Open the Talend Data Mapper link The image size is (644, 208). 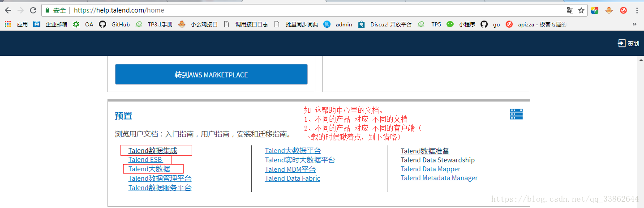click(x=431, y=169)
